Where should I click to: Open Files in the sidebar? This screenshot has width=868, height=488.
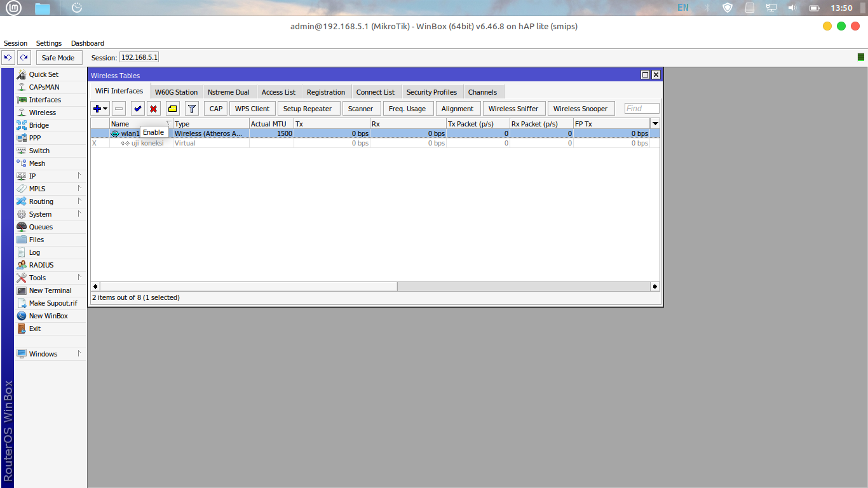coord(51,240)
